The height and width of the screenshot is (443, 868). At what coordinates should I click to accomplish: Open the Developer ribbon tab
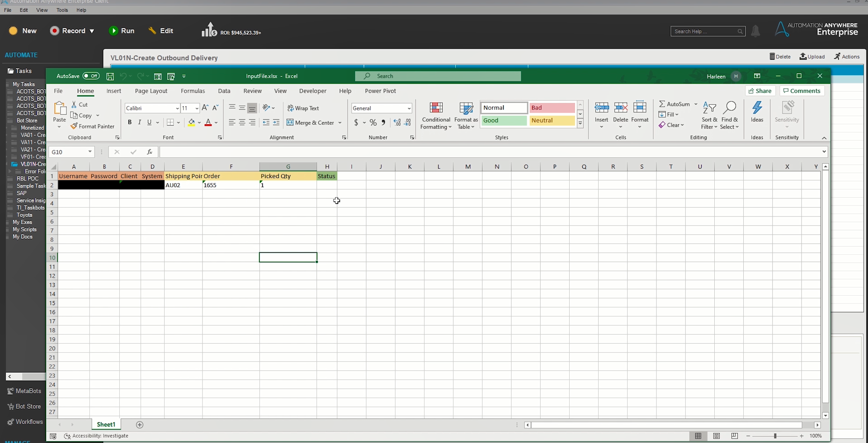(312, 91)
